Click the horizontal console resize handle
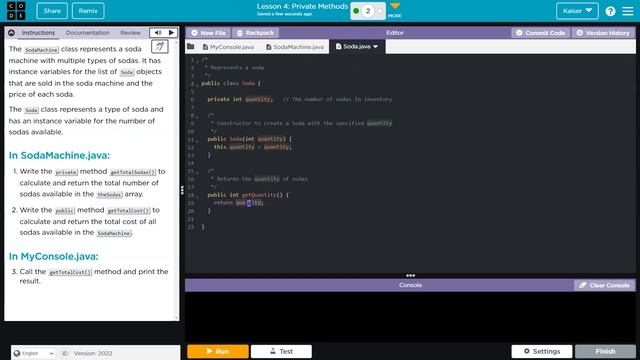 pyautogui.click(x=410, y=276)
